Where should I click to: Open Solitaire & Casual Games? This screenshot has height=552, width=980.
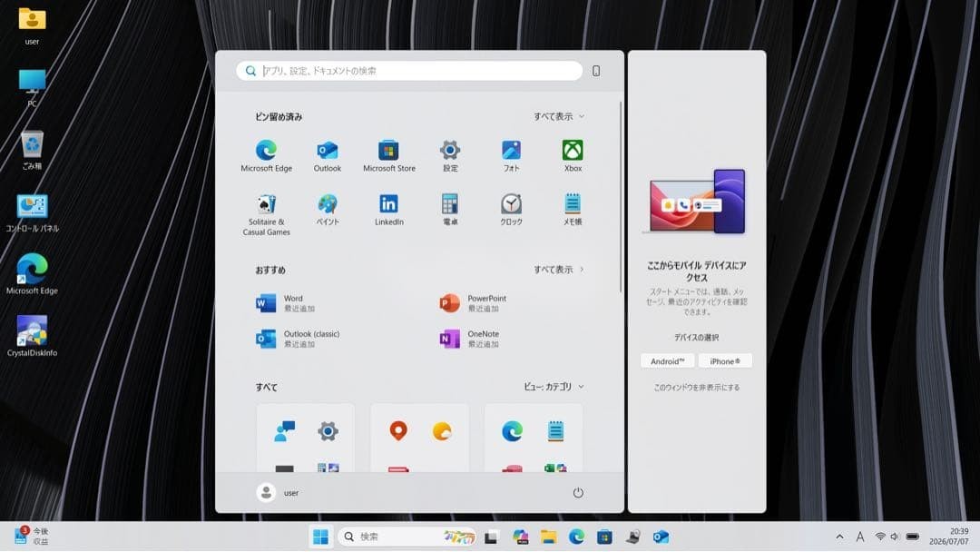266,214
